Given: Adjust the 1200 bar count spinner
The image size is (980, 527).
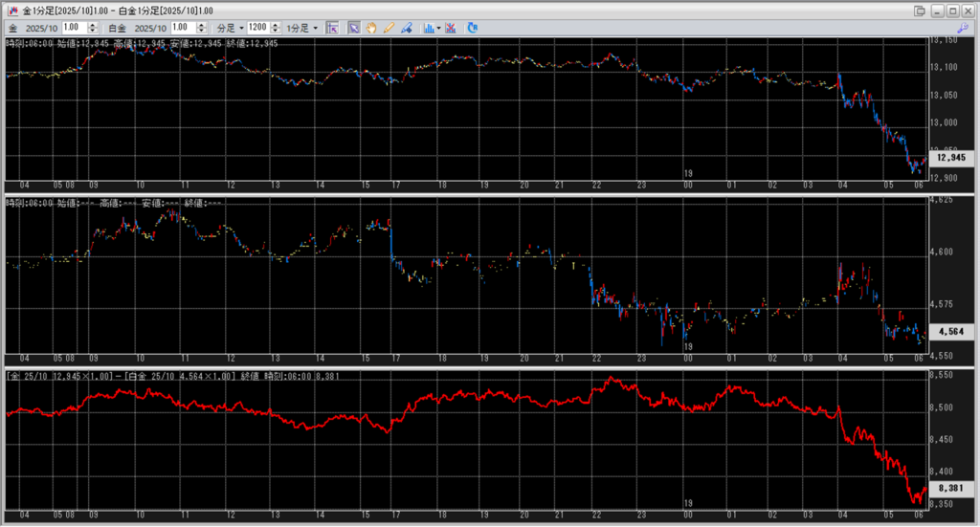Looking at the screenshot, I should [x=273, y=28].
